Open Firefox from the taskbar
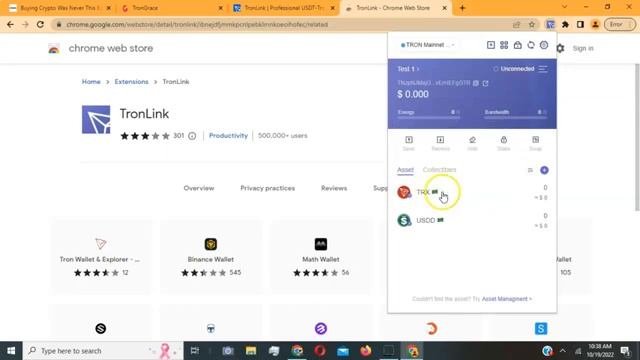Screen dimensions: 640x360 [x=366, y=351]
